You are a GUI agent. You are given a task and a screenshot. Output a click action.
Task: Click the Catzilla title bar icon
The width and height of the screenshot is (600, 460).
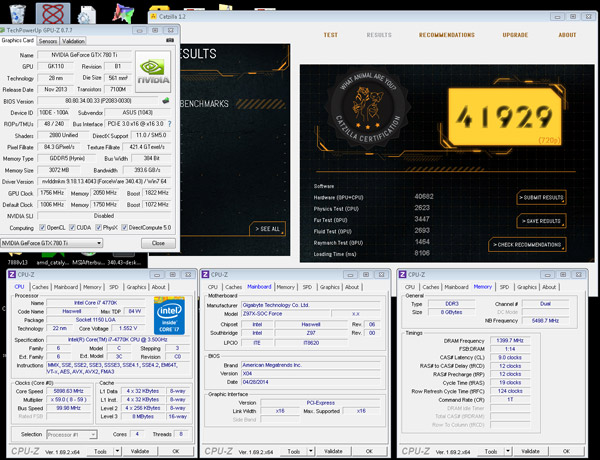click(153, 16)
